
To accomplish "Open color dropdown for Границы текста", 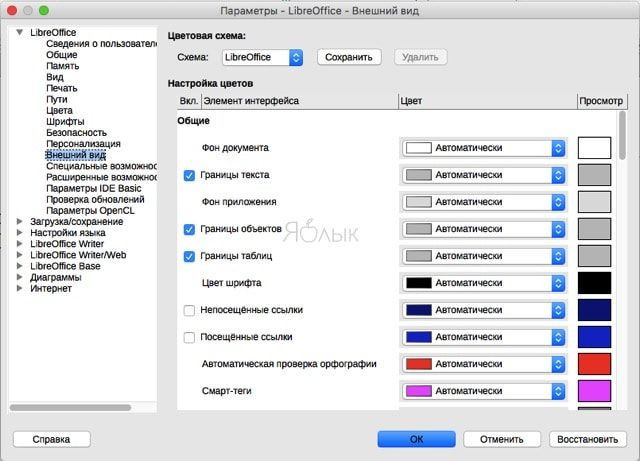I will 484,175.
